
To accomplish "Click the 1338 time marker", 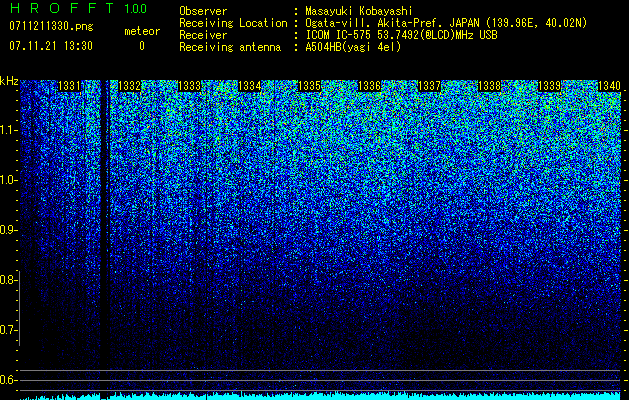I will pos(489,86).
